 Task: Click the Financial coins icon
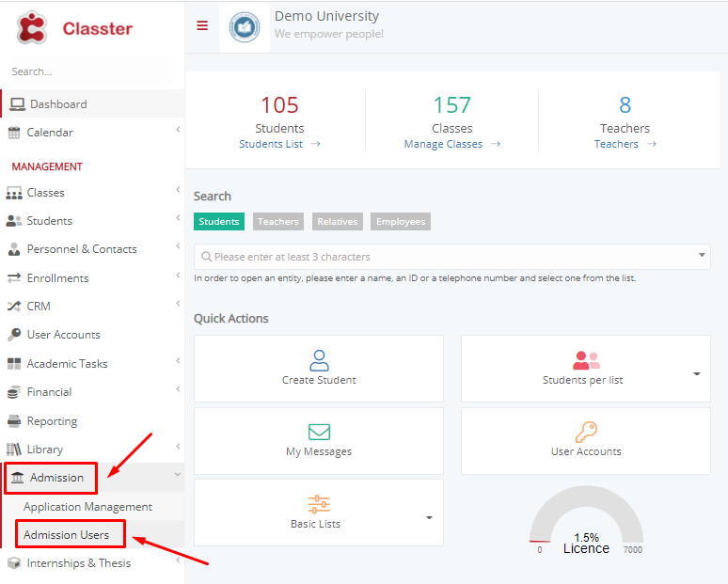point(14,392)
